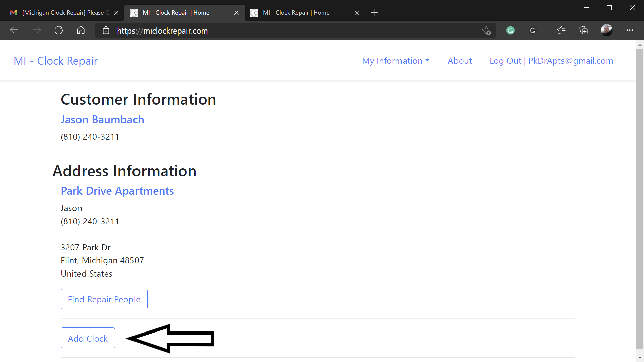Click the browser settings ellipsis icon
This screenshot has width=644, height=362.
click(x=631, y=31)
